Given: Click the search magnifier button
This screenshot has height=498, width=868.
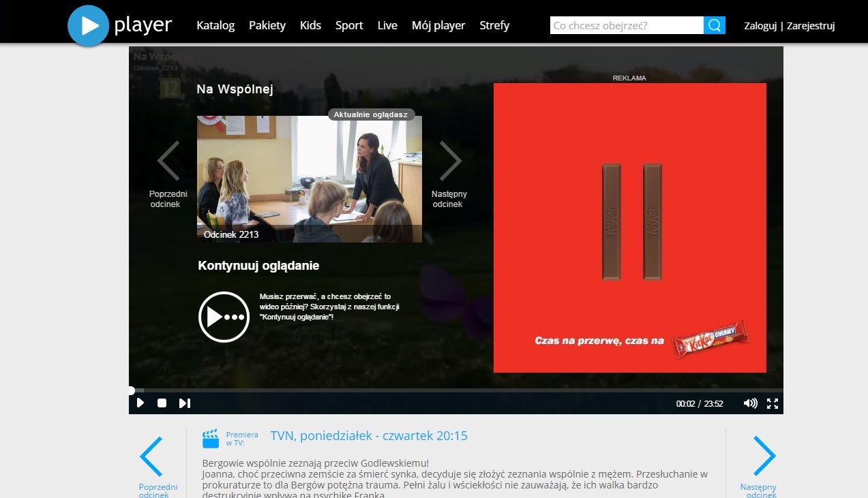Looking at the screenshot, I should [714, 26].
